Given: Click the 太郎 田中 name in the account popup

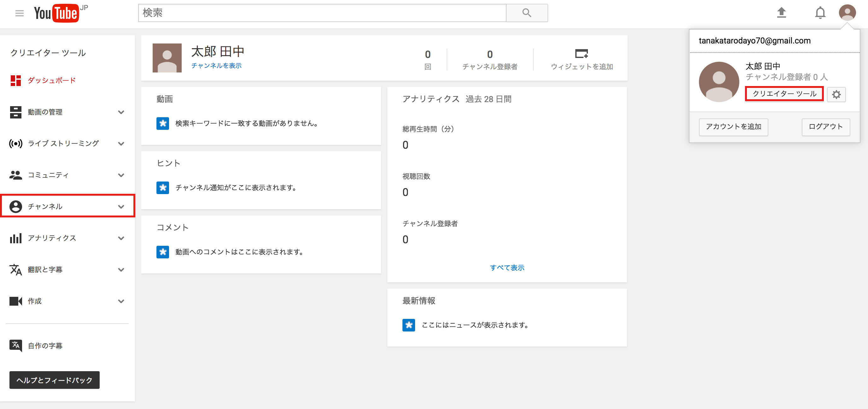Looking at the screenshot, I should click(763, 66).
